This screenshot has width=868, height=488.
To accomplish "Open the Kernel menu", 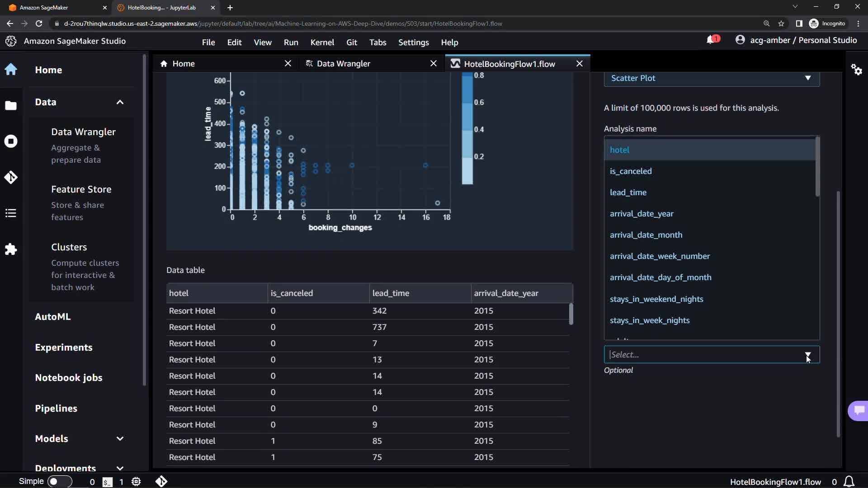I will [322, 42].
